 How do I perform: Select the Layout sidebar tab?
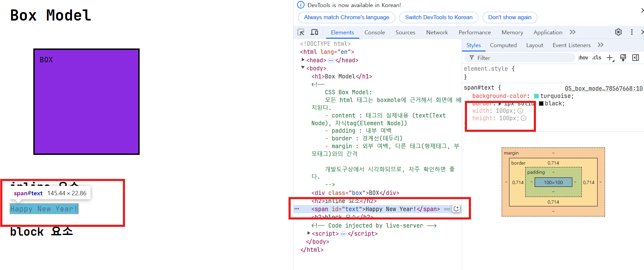(535, 45)
